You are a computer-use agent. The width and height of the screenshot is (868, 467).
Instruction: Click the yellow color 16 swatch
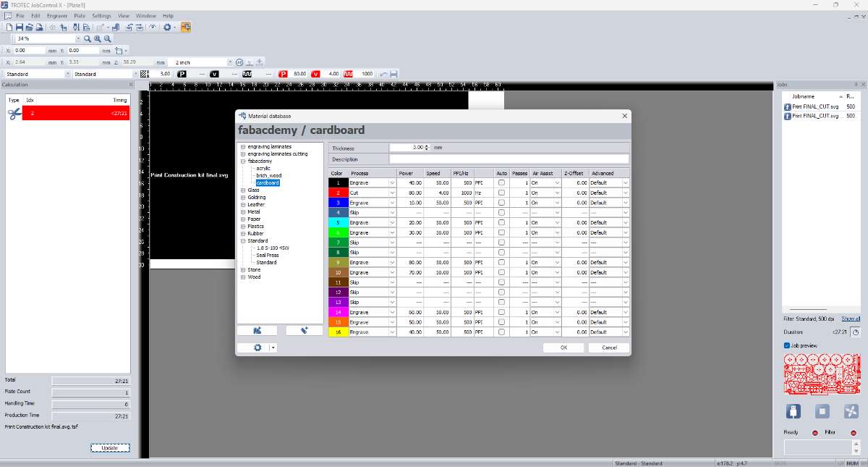coord(338,332)
